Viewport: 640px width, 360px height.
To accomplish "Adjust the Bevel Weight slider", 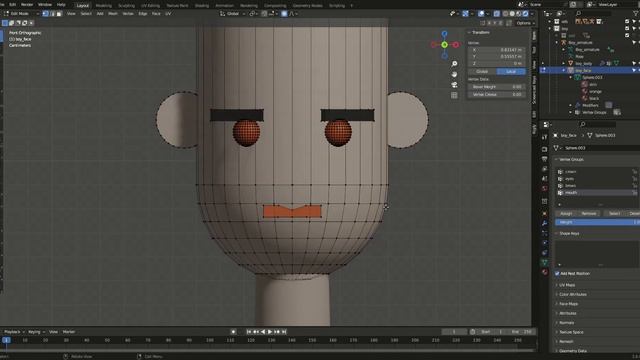I will 496,87.
